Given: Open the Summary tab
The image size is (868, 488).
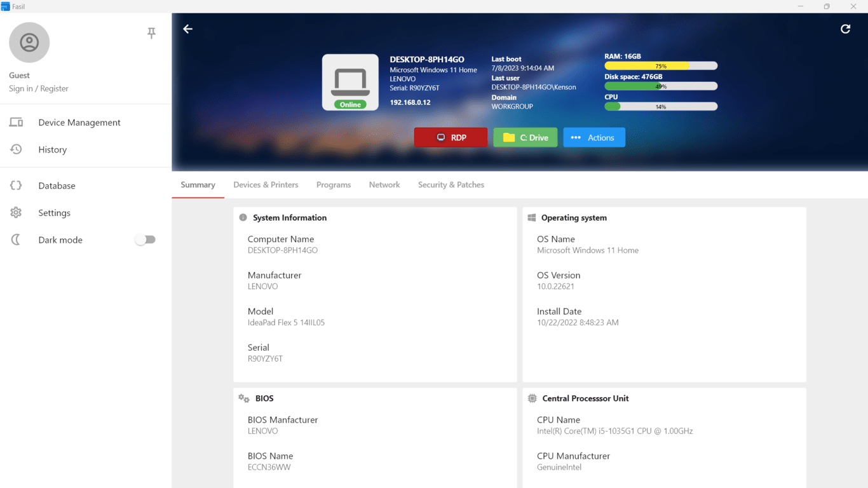Looking at the screenshot, I should pos(198,185).
